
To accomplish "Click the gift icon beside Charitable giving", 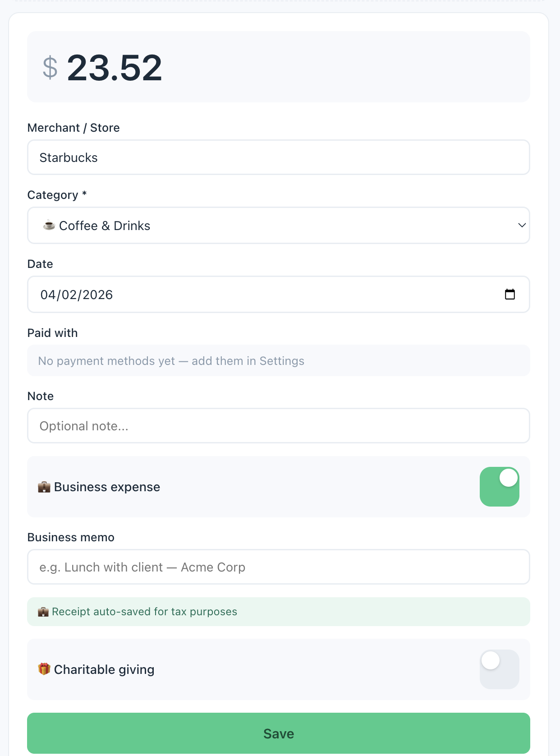I will click(x=44, y=669).
